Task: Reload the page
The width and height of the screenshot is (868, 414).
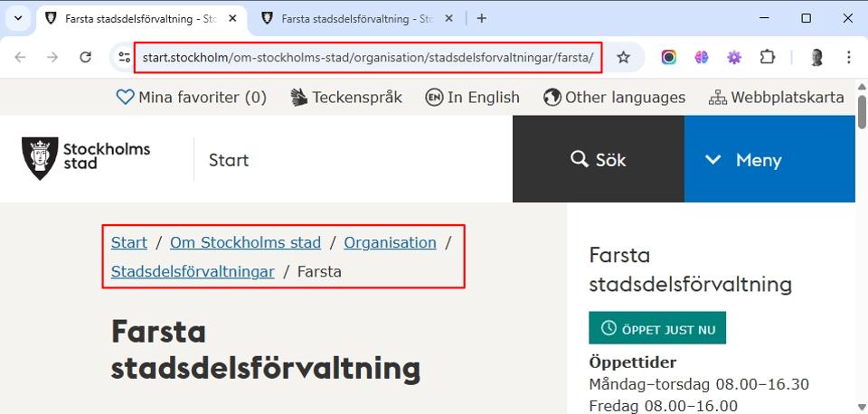Action: pos(86,57)
